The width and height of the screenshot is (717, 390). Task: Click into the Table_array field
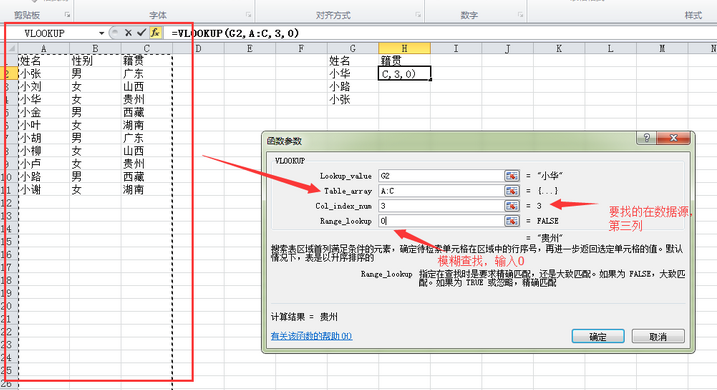tap(441, 191)
